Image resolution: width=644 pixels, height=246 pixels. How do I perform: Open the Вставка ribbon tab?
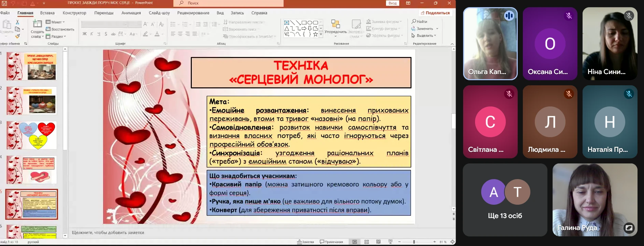click(47, 13)
